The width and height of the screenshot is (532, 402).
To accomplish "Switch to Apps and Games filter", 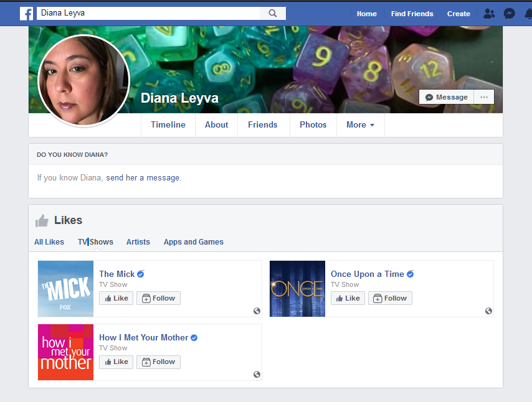I will pos(194,242).
